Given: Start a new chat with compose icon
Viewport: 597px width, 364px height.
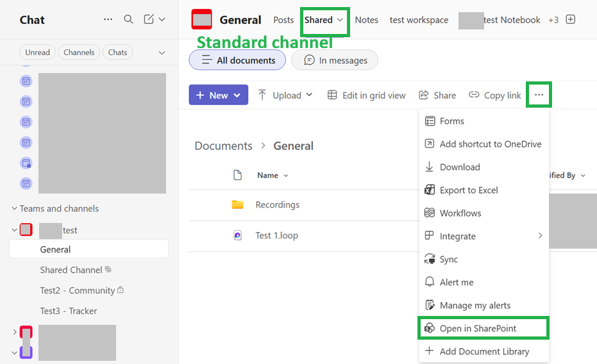Looking at the screenshot, I should tap(149, 19).
